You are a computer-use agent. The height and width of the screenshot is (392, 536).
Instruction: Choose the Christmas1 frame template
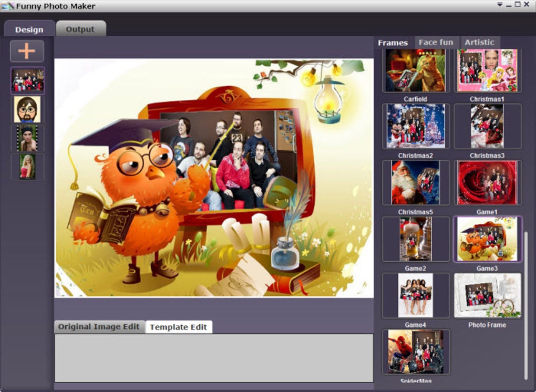coord(488,70)
